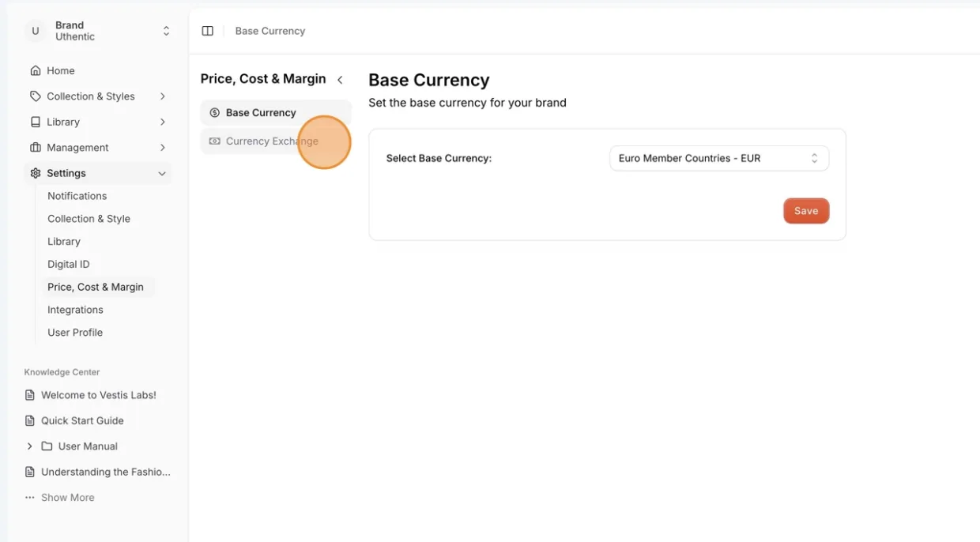
Task: Open Library under Settings
Action: coord(64,242)
